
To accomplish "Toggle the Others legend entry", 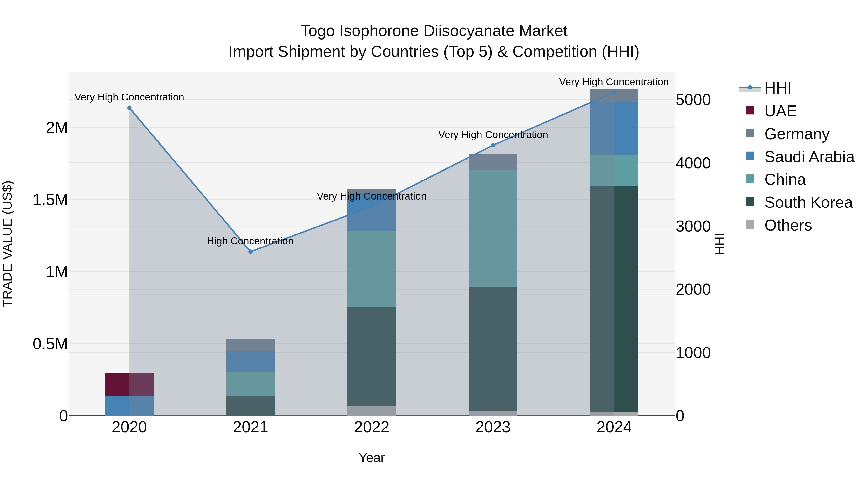I will (779, 225).
